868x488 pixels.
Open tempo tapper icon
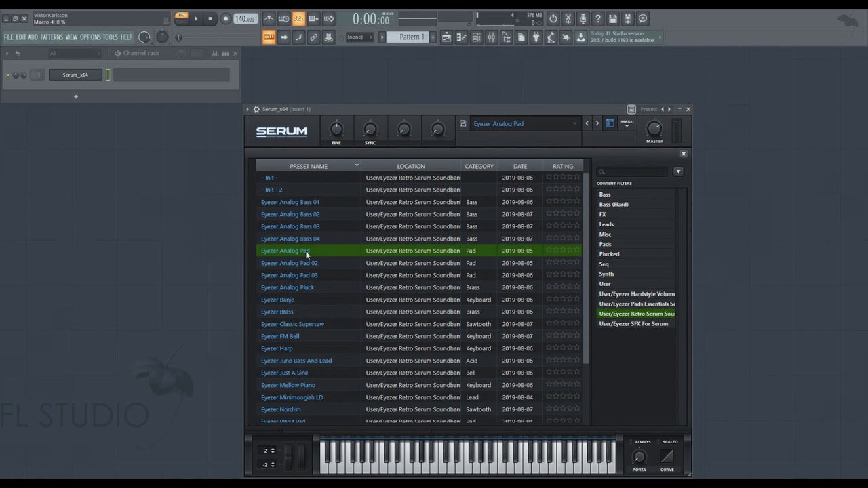tap(551, 37)
